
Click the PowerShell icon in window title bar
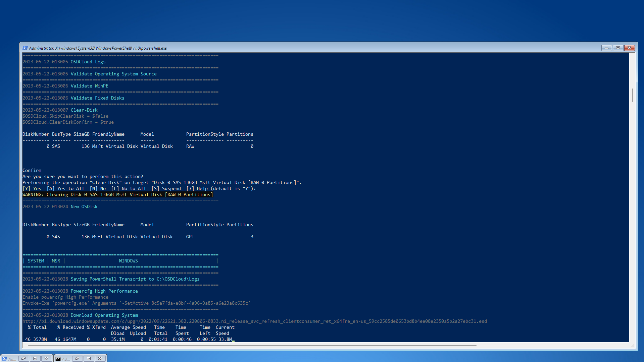click(x=25, y=48)
